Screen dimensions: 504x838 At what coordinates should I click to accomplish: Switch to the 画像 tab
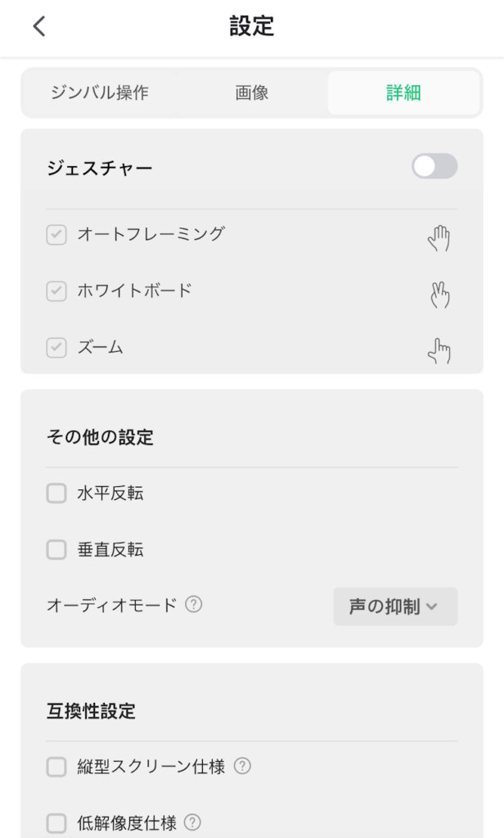click(x=252, y=92)
